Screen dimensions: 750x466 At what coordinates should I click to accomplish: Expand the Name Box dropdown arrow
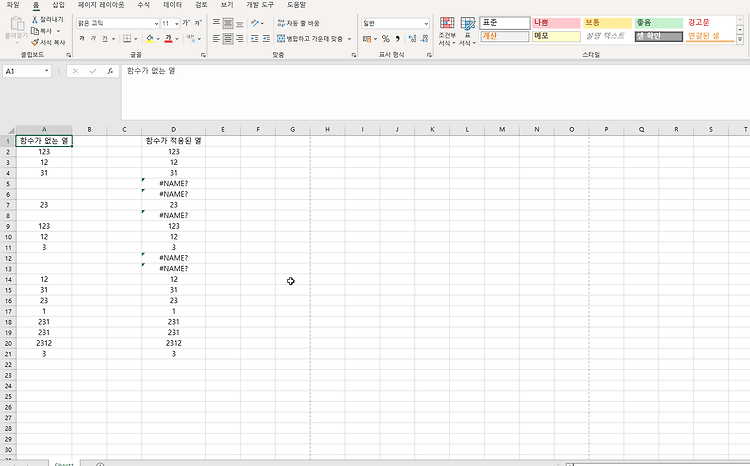pos(46,71)
